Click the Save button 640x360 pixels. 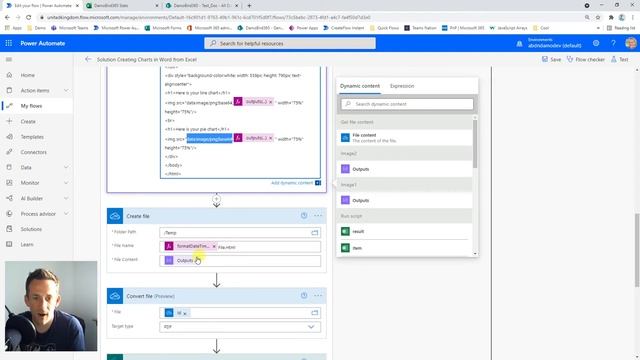pos(551,59)
